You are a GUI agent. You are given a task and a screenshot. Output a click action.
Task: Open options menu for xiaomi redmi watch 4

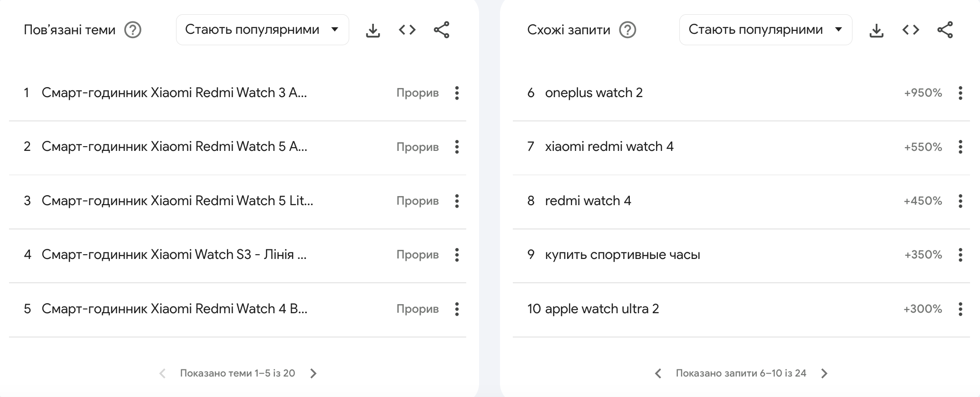pyautogui.click(x=960, y=147)
